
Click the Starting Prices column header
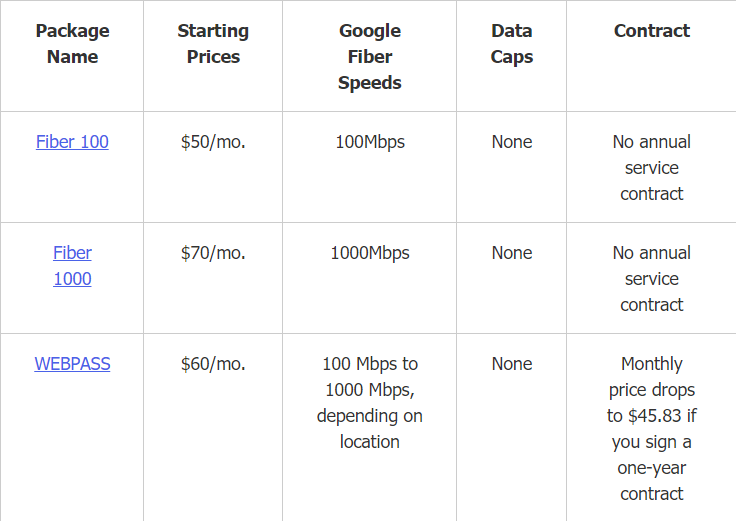click(213, 44)
